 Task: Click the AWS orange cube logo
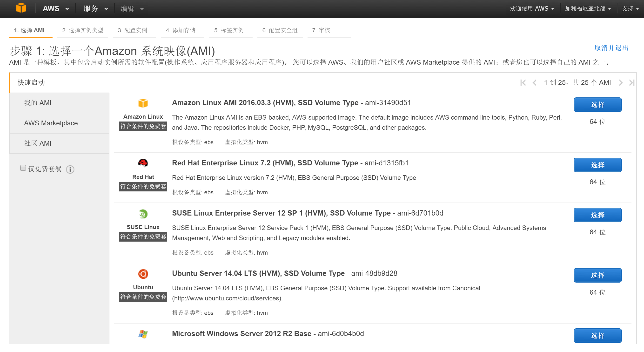click(x=21, y=8)
